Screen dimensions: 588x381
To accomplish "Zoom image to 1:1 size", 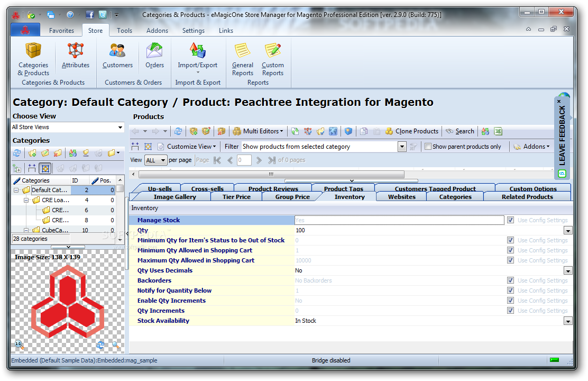I will [x=19, y=344].
